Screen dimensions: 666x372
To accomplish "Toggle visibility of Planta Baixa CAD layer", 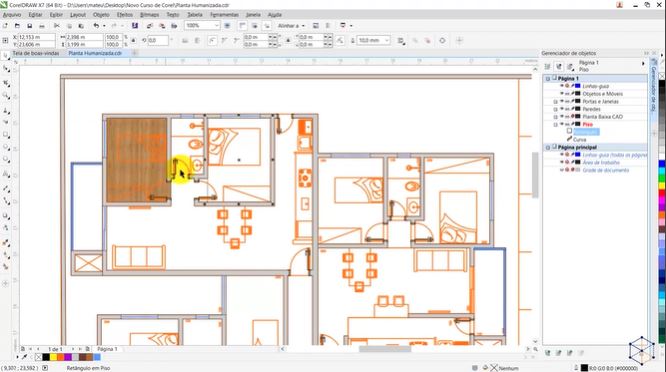I will [x=562, y=117].
